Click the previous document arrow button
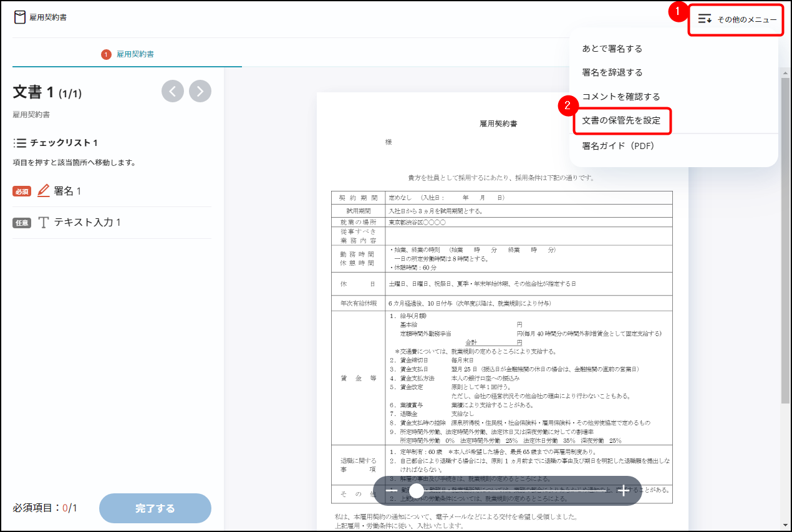Viewport: 792px width, 532px height. pos(173,91)
